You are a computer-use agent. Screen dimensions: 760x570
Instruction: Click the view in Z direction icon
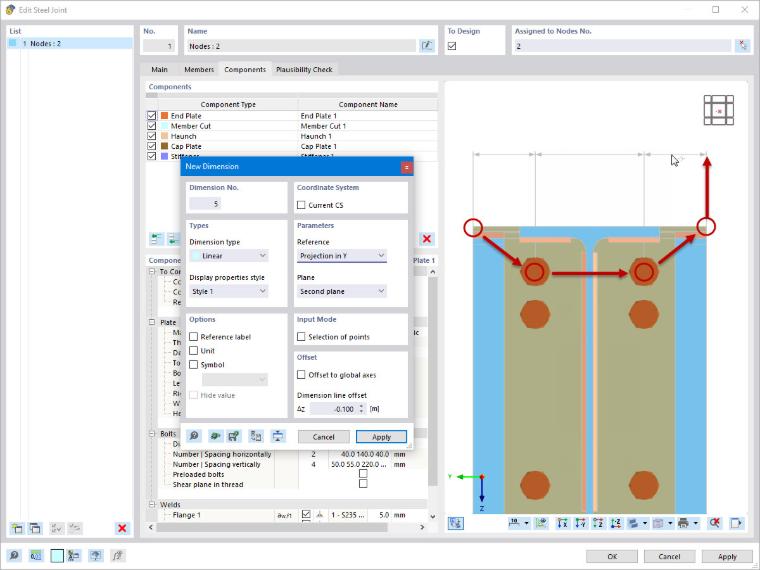tap(598, 523)
